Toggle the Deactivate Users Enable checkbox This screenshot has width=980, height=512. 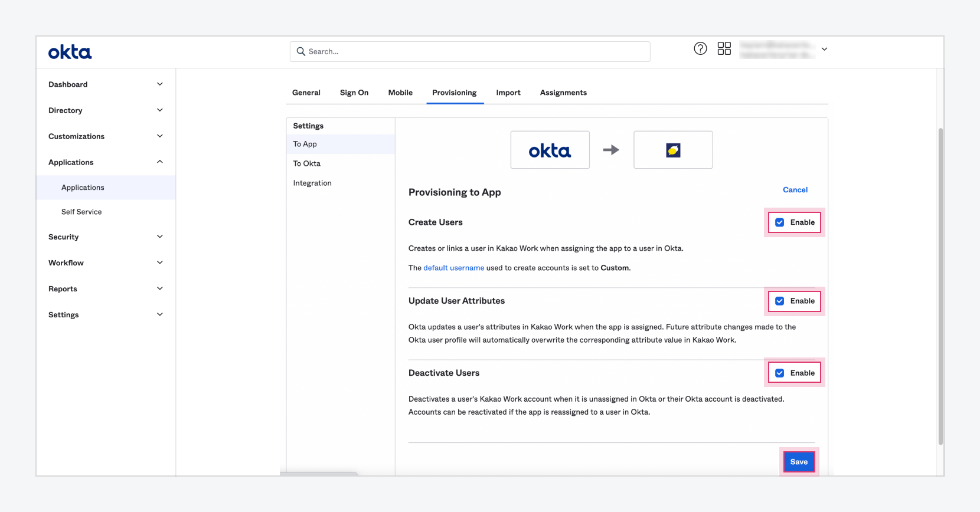pos(780,373)
